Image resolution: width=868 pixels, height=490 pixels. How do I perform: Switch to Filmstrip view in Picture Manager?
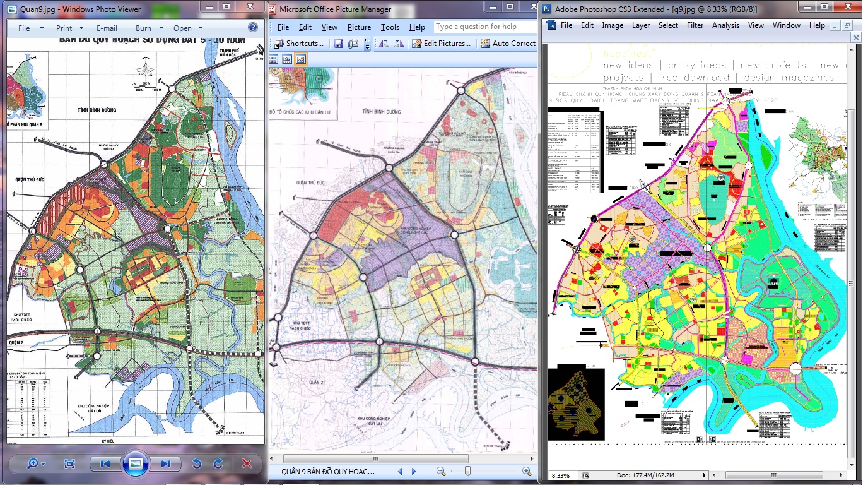pyautogui.click(x=287, y=59)
